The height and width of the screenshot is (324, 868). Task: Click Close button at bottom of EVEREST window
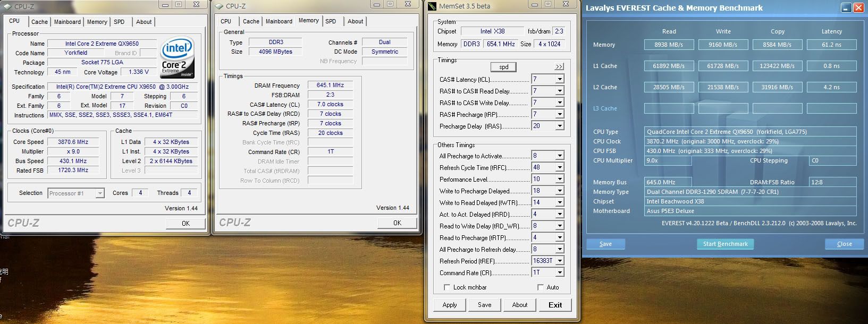tap(845, 244)
